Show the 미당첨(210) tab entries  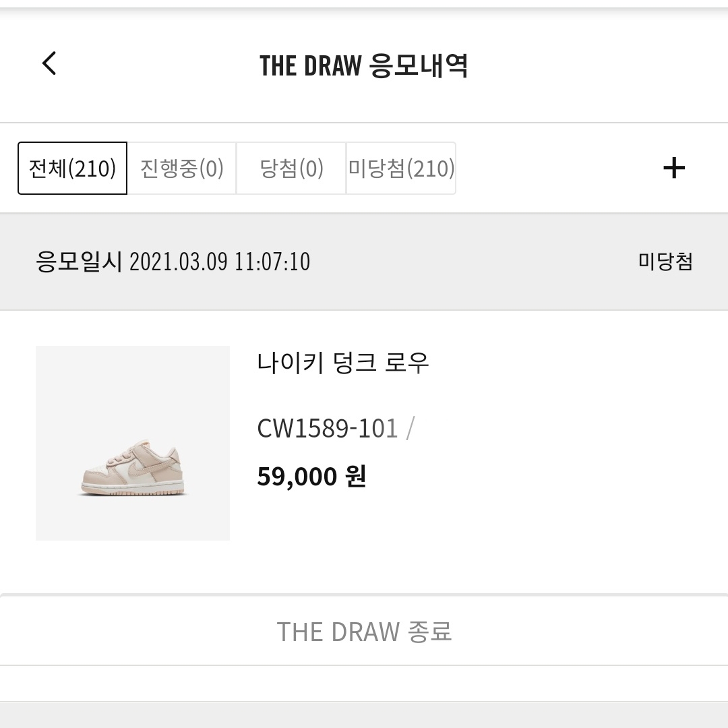click(x=401, y=169)
